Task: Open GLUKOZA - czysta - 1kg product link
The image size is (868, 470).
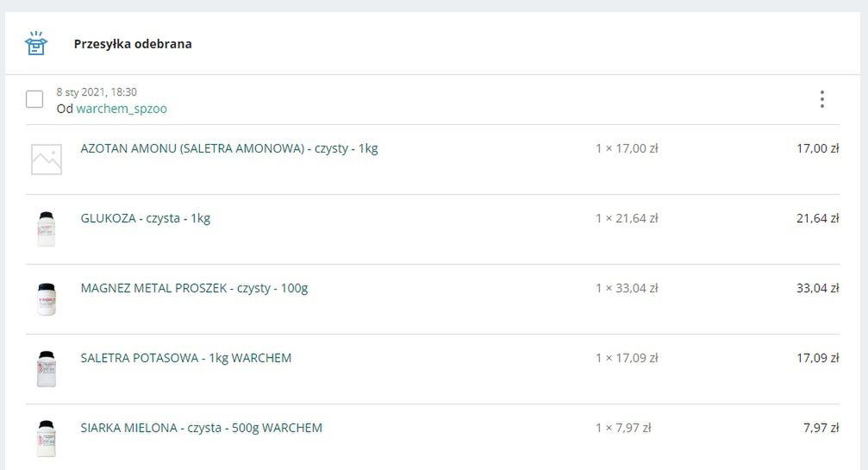Action: (146, 218)
